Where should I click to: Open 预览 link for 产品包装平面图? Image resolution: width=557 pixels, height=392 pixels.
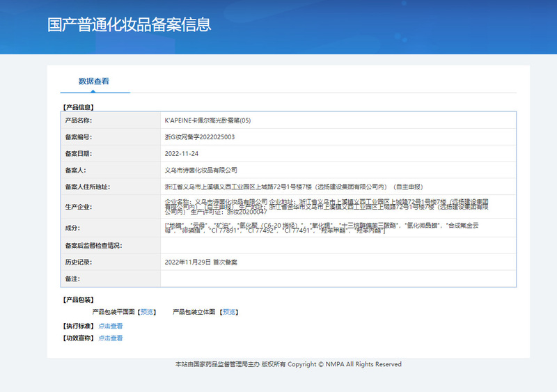click(148, 312)
